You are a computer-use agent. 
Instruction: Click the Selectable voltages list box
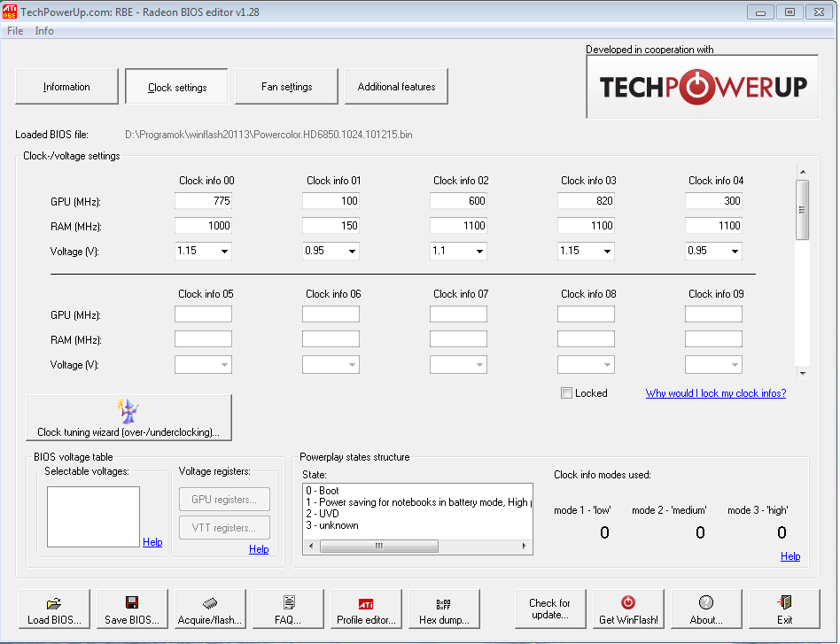coord(93,516)
